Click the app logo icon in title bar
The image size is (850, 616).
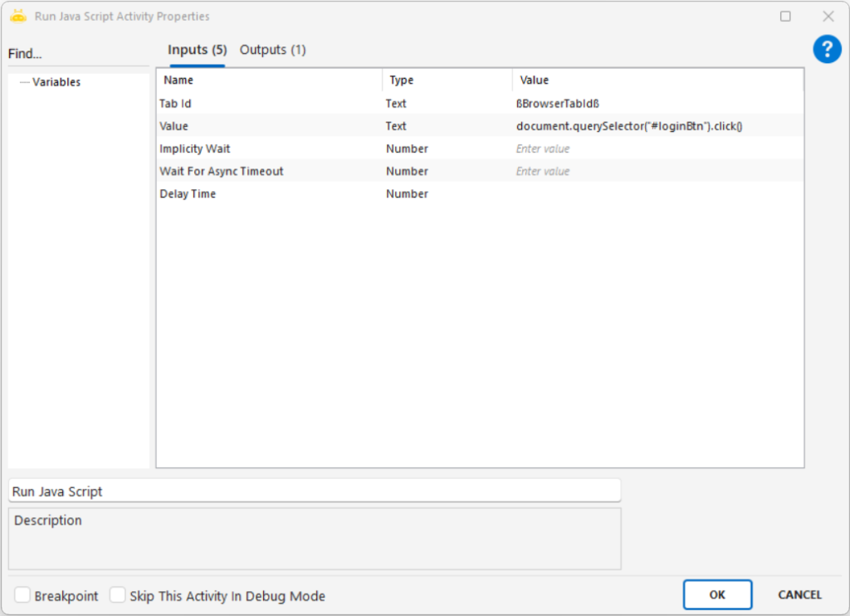click(18, 16)
